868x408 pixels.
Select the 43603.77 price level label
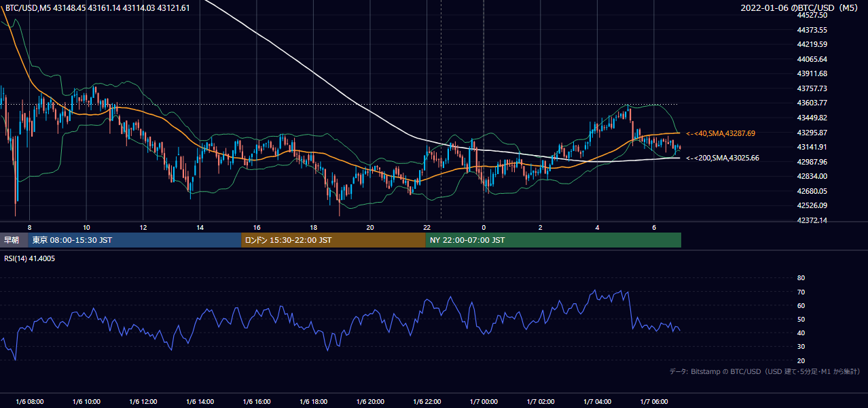pos(812,103)
